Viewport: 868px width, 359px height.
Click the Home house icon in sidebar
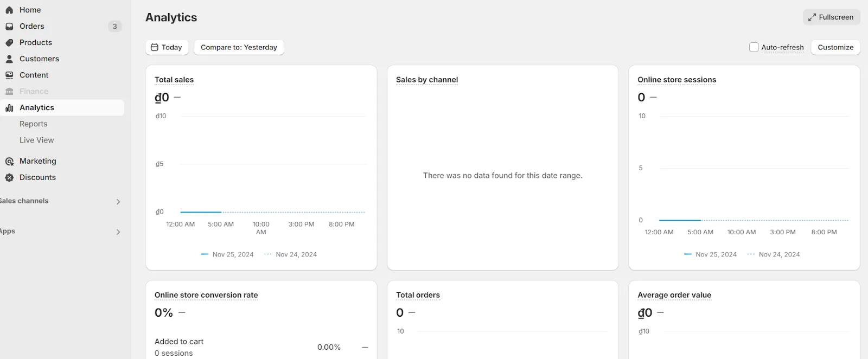point(9,10)
